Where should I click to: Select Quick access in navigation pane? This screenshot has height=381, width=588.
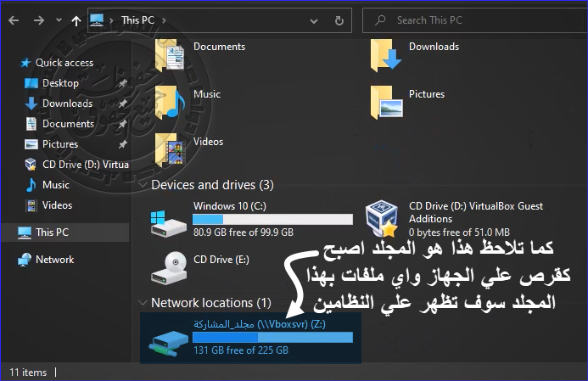[64, 63]
